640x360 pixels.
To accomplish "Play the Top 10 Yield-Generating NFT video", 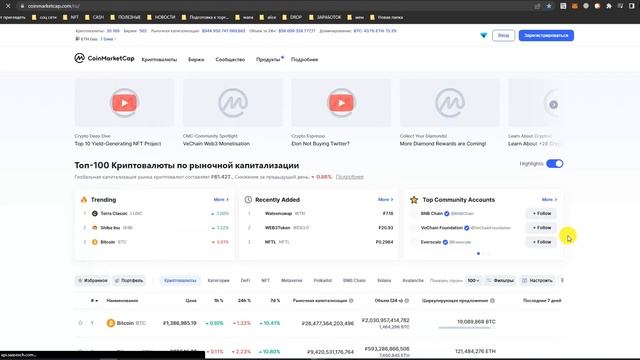I will 124,103.
